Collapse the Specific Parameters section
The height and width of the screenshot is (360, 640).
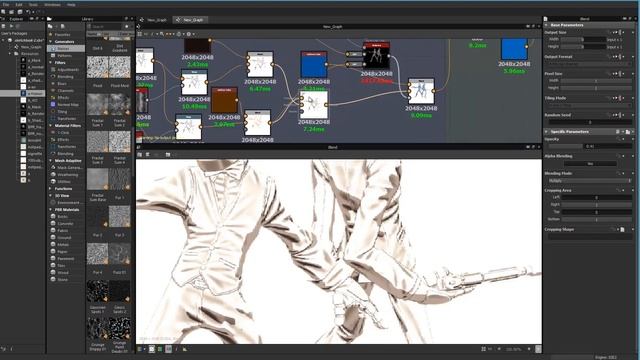point(546,131)
